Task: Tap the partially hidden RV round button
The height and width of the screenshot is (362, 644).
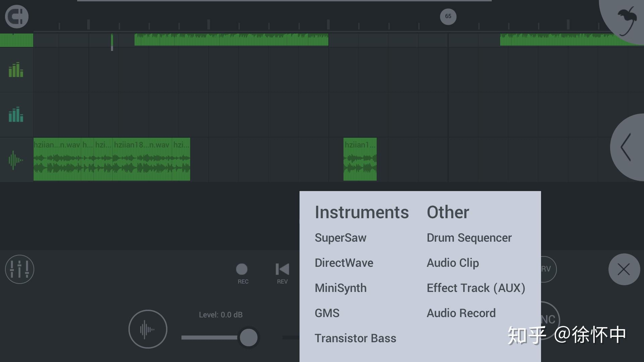Action: pos(548,269)
